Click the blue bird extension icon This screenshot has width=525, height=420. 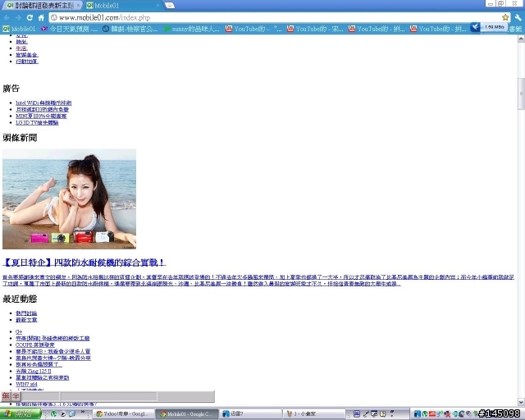[x=475, y=27]
